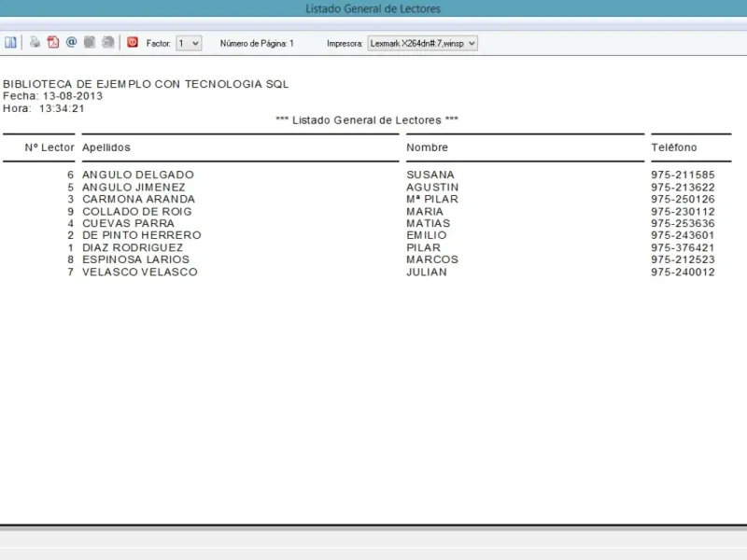Open the Impresora printer dropdown
The image size is (747, 560).
422,43
